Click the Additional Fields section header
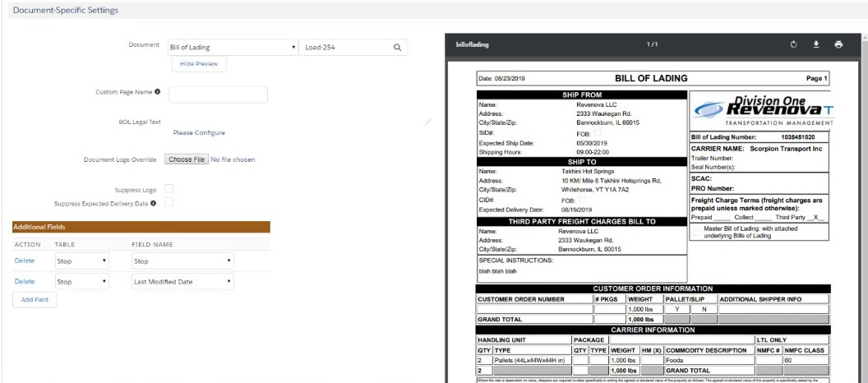This screenshot has height=383, width=868. (x=141, y=227)
